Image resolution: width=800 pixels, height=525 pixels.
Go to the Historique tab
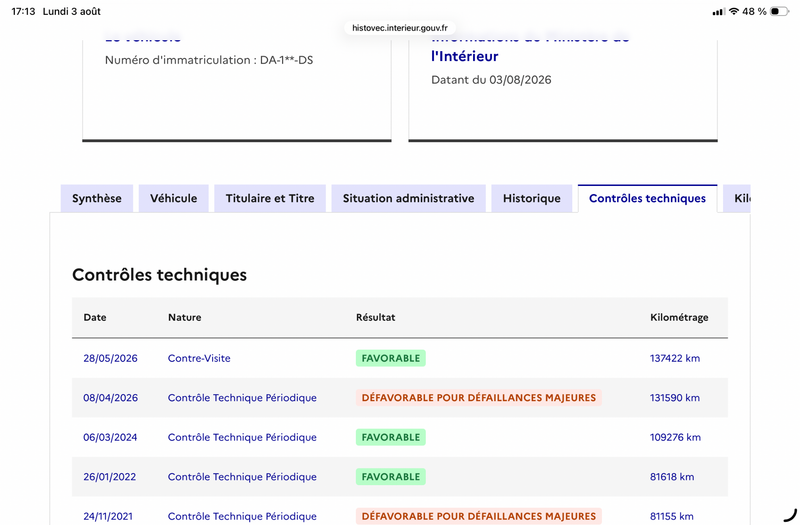pyautogui.click(x=532, y=198)
